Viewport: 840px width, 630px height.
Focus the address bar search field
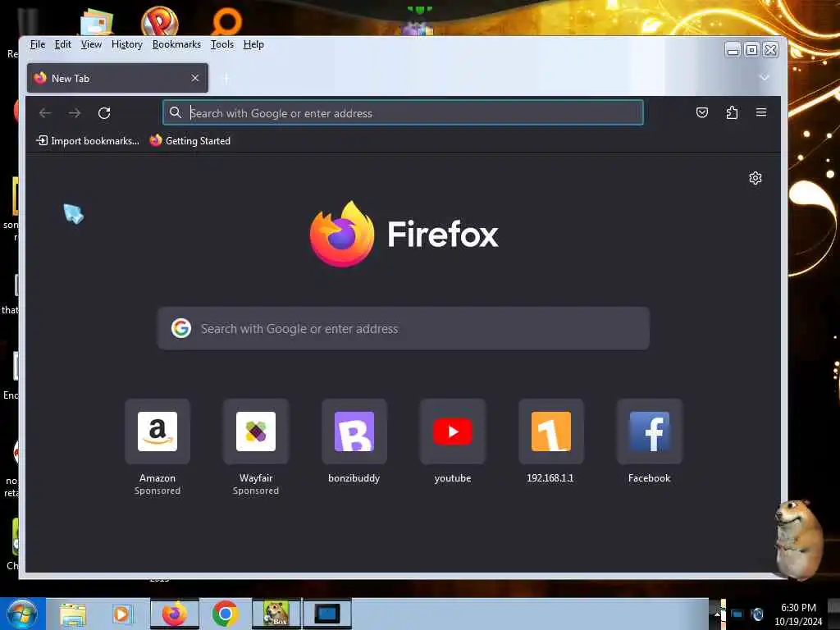403,113
